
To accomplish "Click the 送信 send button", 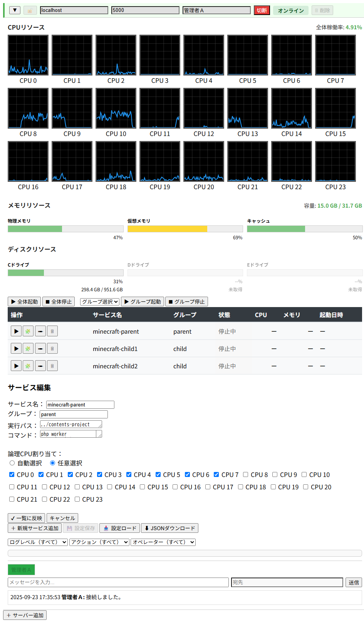I will tap(354, 583).
